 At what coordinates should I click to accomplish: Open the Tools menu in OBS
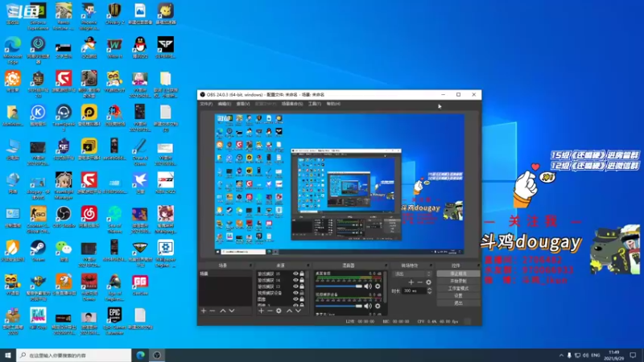point(315,104)
